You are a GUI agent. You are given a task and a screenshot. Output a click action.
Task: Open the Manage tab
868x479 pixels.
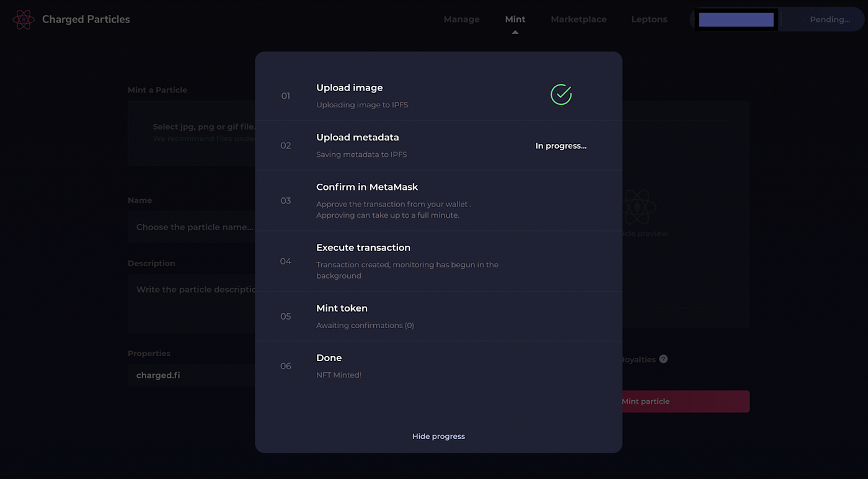point(461,19)
